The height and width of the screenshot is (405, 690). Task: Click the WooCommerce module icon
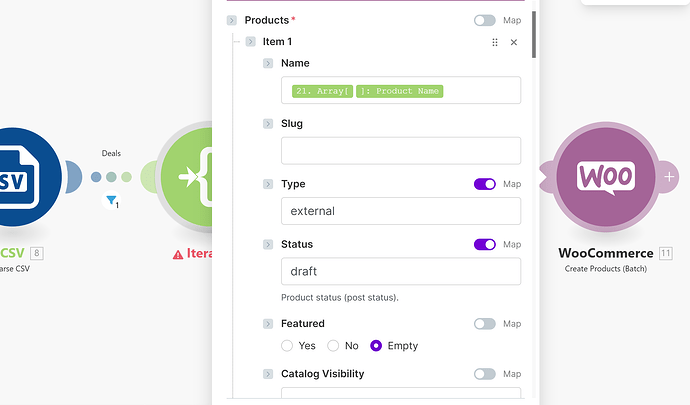tap(603, 178)
